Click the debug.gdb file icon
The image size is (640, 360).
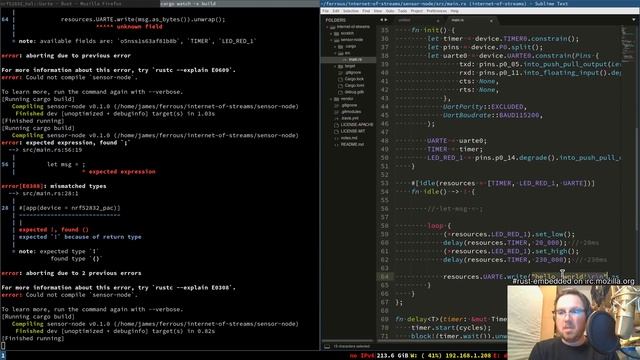pyautogui.click(x=340, y=92)
